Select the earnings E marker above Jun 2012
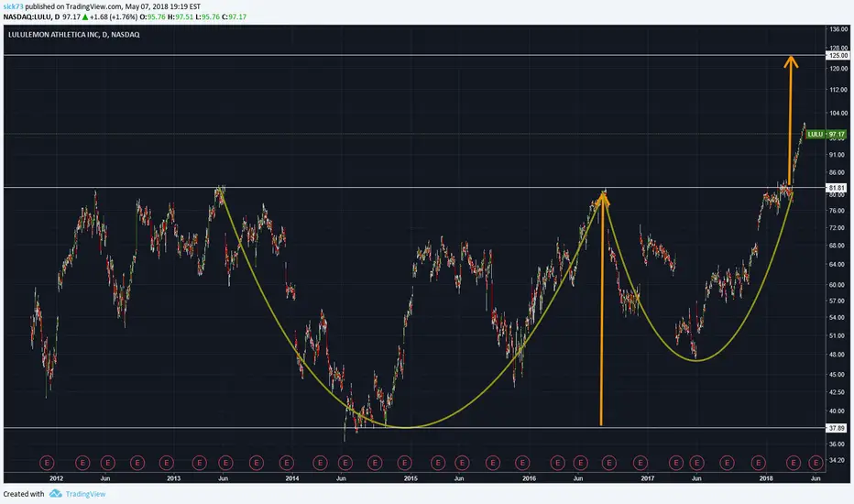The width and height of the screenshot is (854, 504). click(108, 463)
